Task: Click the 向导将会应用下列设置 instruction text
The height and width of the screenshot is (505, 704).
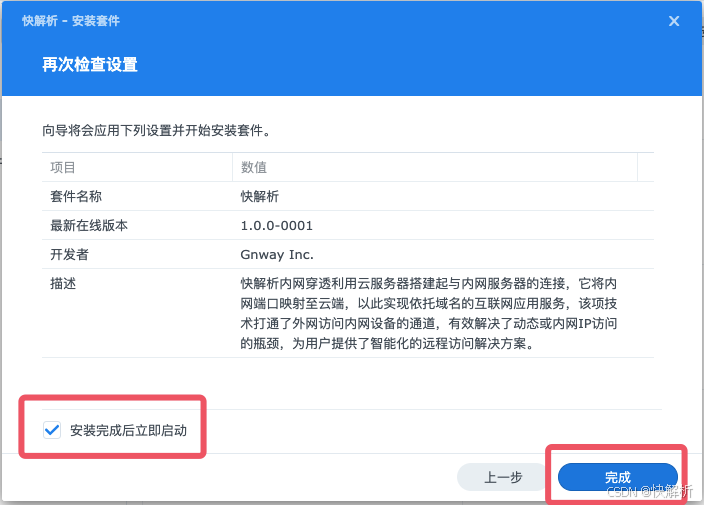Action: [157, 131]
